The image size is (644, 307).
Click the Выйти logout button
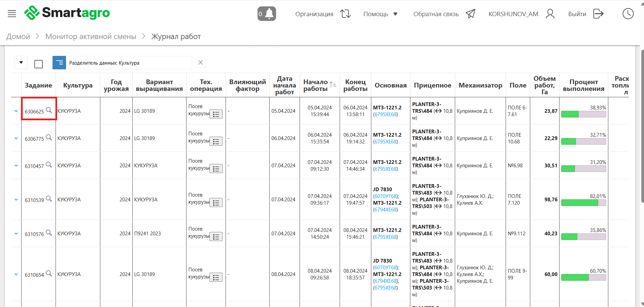pyautogui.click(x=586, y=14)
